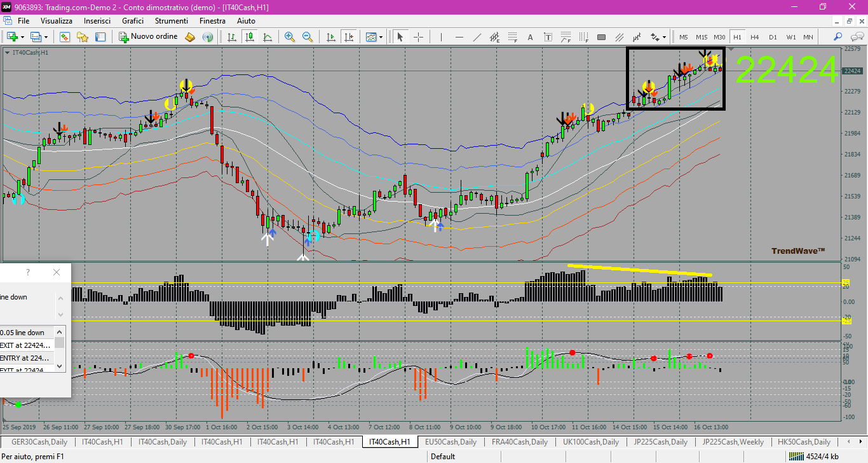This screenshot has height=463, width=868.
Task: Open the chat bubbles icon
Action: coord(856,37)
